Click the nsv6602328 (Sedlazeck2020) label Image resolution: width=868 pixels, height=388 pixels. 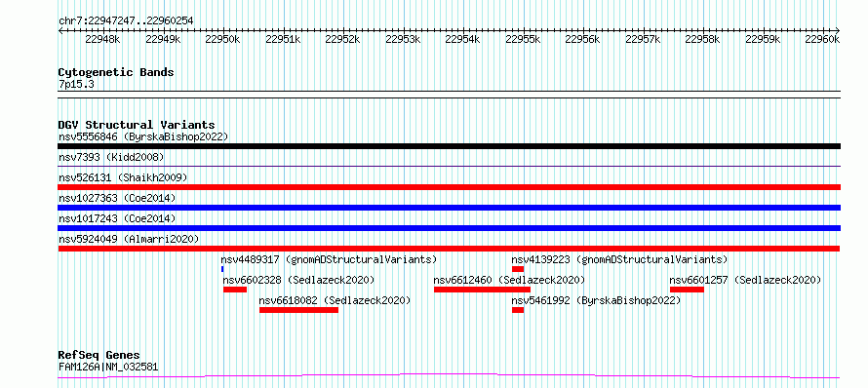[x=299, y=280]
